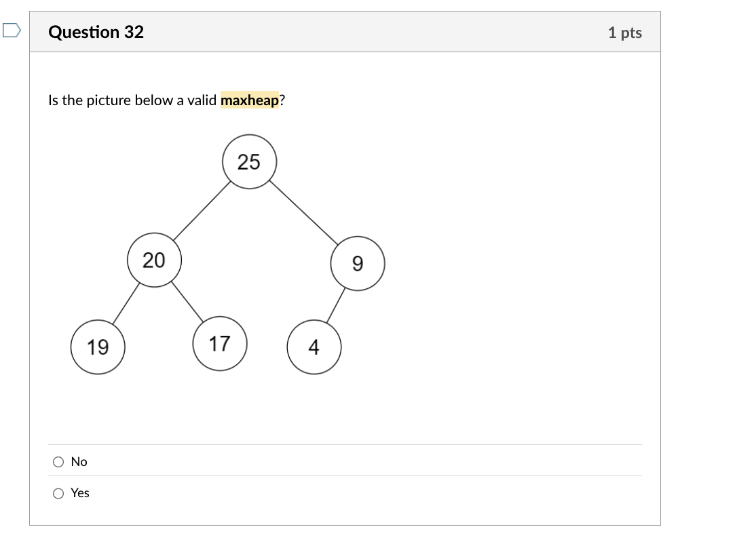
Task: Click the node labeled 17
Action: coord(221,342)
